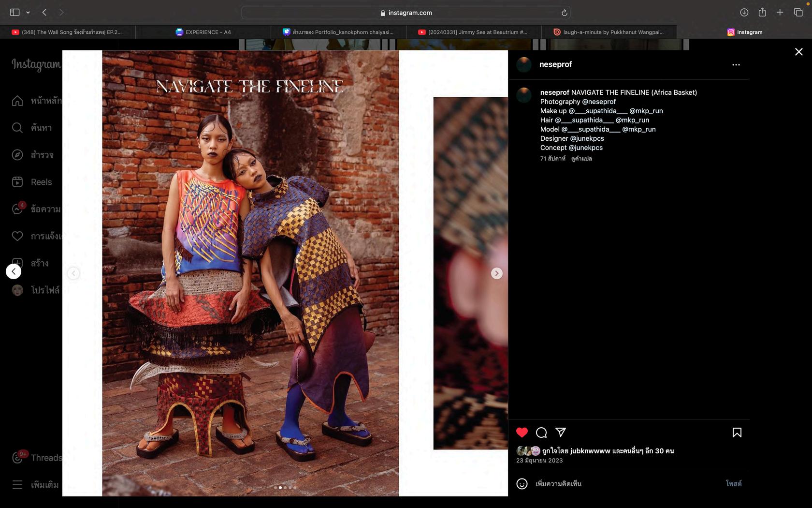This screenshot has height=508, width=812.
Task: Open the emoji picker smiley icon
Action: [522, 484]
